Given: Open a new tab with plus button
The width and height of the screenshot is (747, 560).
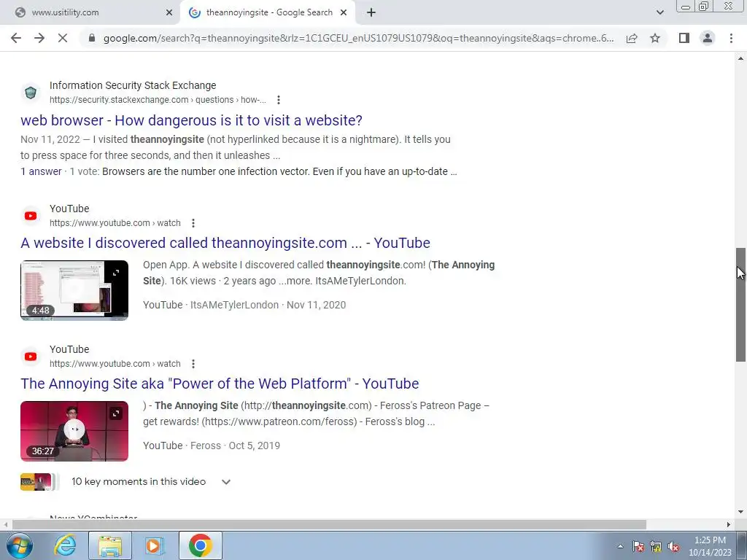Looking at the screenshot, I should click(371, 13).
